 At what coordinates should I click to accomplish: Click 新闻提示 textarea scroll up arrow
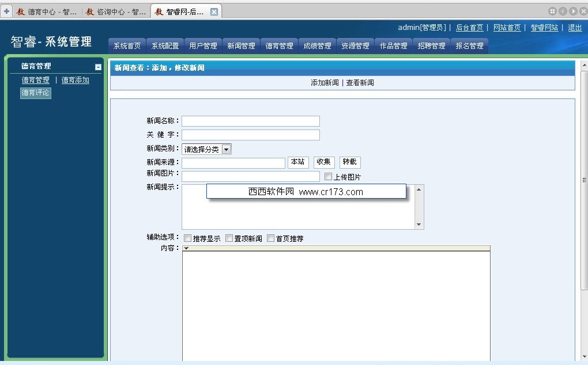pyautogui.click(x=419, y=189)
